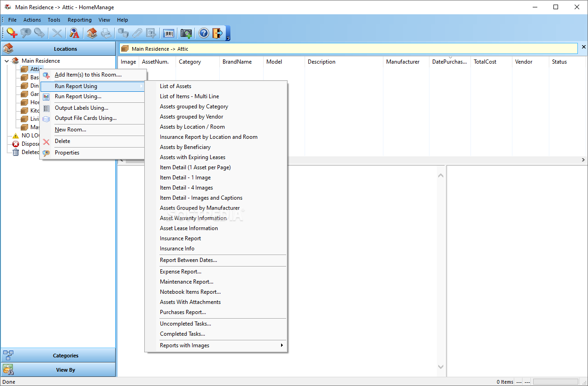
Task: Click the house locations toolbar icon
Action: tap(92, 33)
